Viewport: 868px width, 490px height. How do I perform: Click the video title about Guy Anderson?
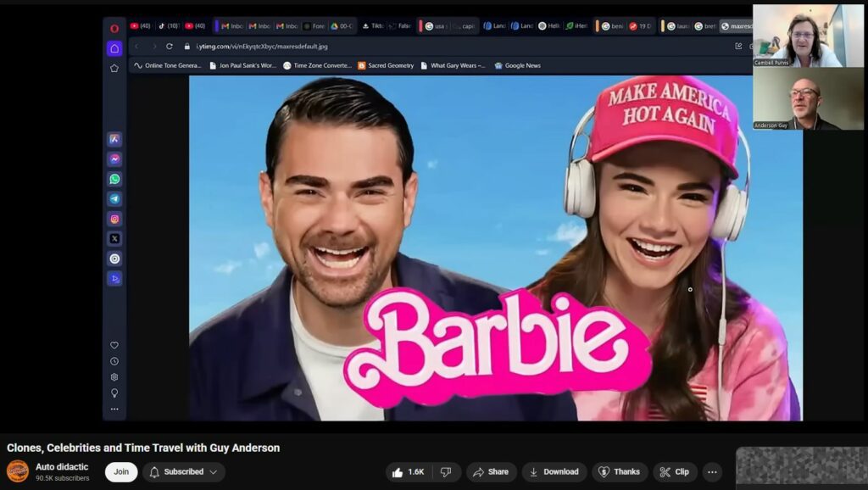tap(143, 448)
